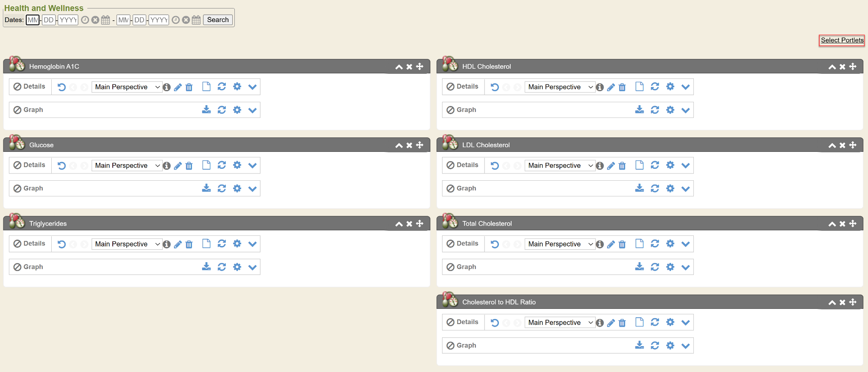
Task: Refresh the Triglycerides graph
Action: (x=222, y=267)
